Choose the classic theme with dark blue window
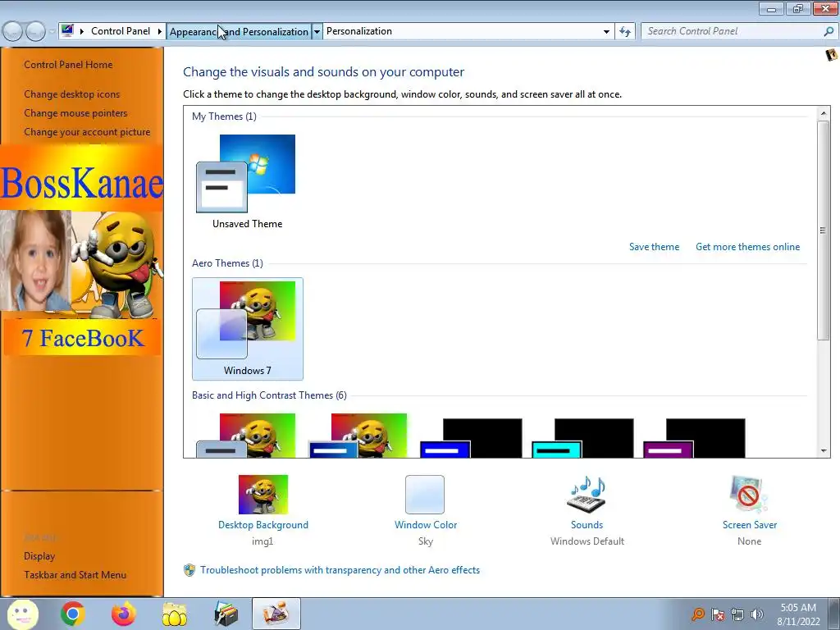Screen dimensions: 840x630 (x=358, y=436)
